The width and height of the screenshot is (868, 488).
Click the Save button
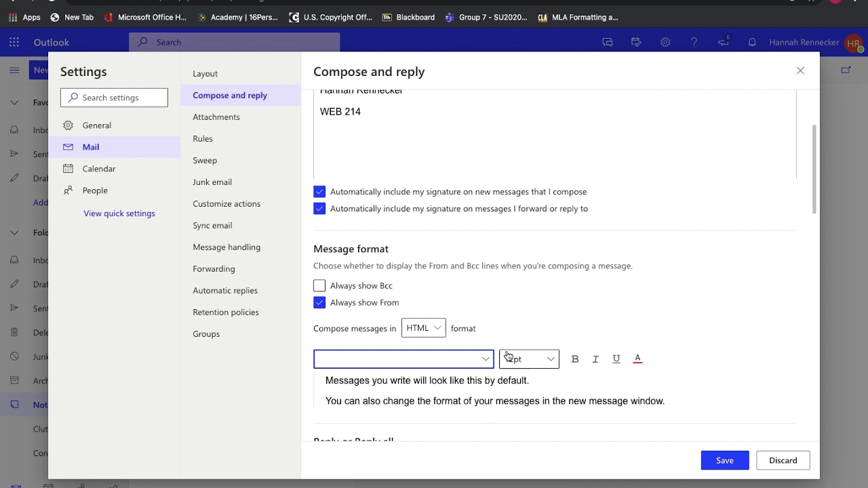coord(724,460)
